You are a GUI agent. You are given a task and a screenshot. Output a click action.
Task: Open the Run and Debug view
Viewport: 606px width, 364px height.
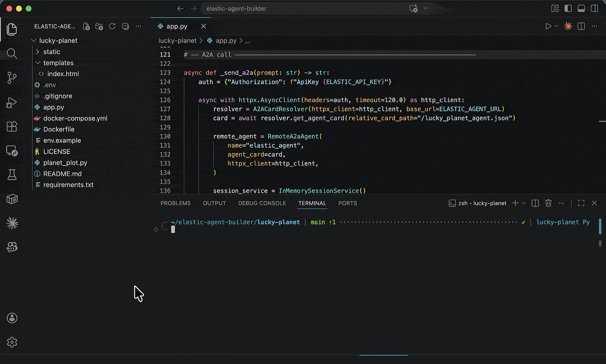pos(12,102)
